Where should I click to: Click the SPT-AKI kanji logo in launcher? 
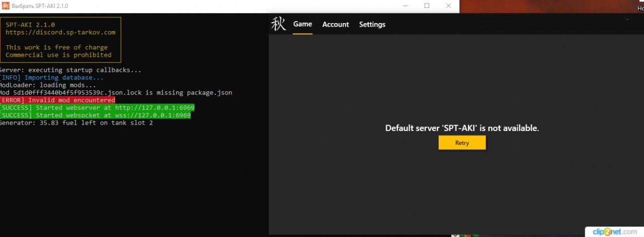click(x=278, y=24)
